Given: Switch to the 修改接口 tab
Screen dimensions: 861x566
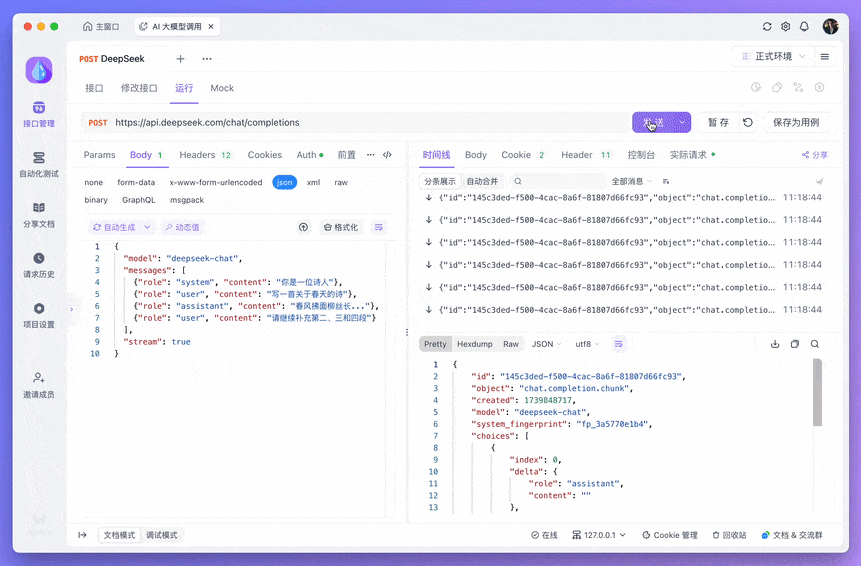Looking at the screenshot, I should pos(139,88).
